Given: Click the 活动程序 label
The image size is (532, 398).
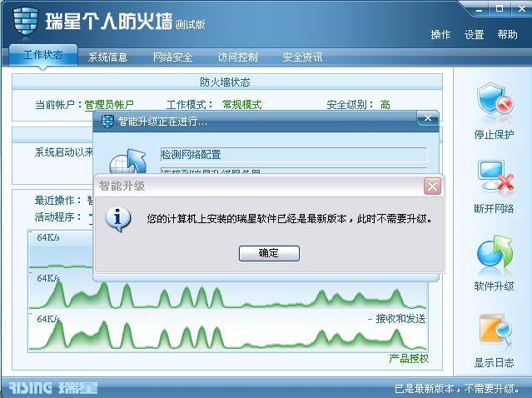Looking at the screenshot, I should point(58,216).
